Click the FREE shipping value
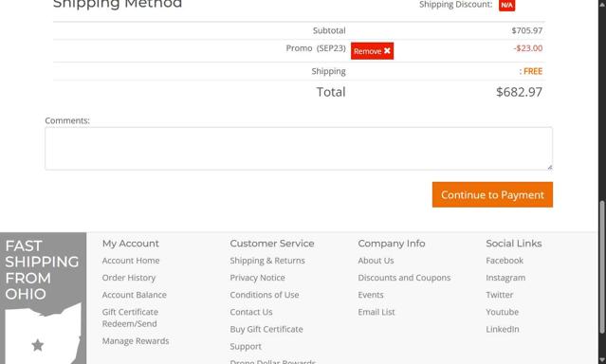Viewport: 606px width, 364px height. click(x=533, y=71)
